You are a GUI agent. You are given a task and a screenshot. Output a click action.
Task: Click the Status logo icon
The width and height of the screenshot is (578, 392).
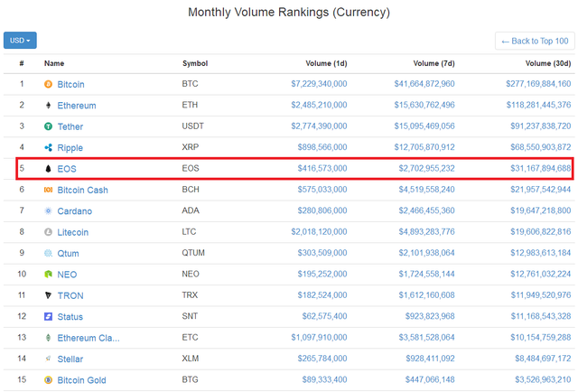tap(49, 317)
